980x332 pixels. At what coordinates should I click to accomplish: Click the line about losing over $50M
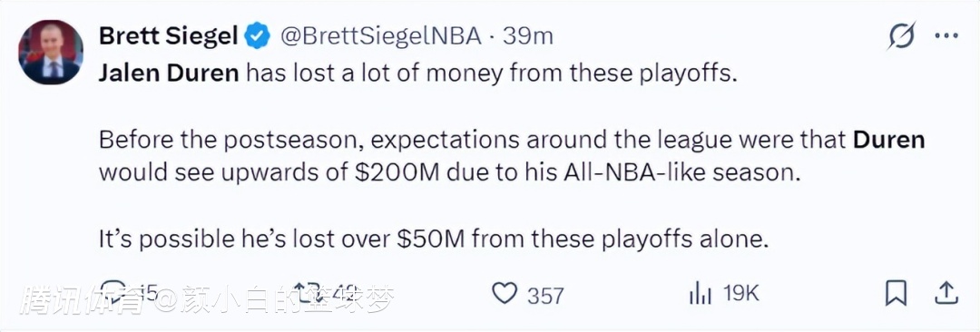click(433, 239)
